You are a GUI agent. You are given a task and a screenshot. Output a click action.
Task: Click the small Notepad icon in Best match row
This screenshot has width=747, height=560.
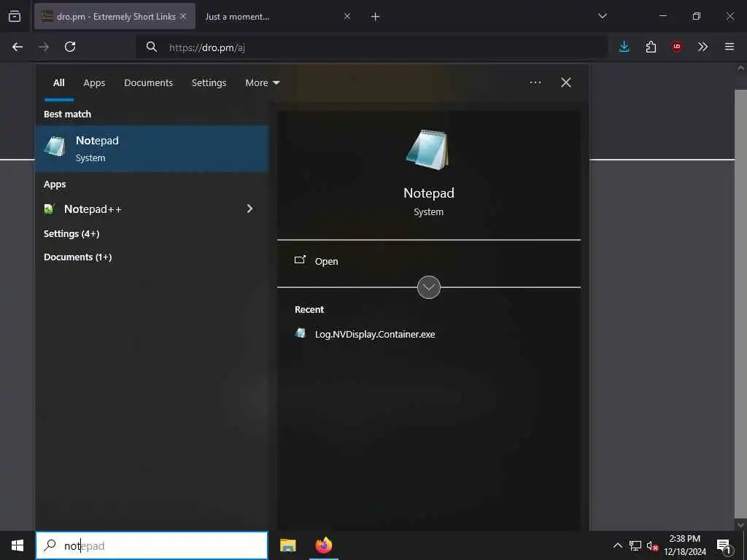(x=55, y=147)
